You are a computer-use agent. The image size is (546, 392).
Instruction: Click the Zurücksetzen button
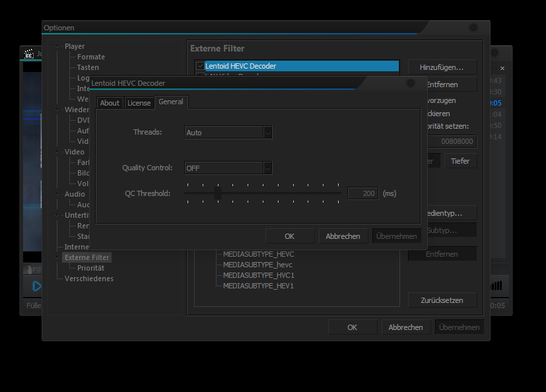tap(442, 300)
